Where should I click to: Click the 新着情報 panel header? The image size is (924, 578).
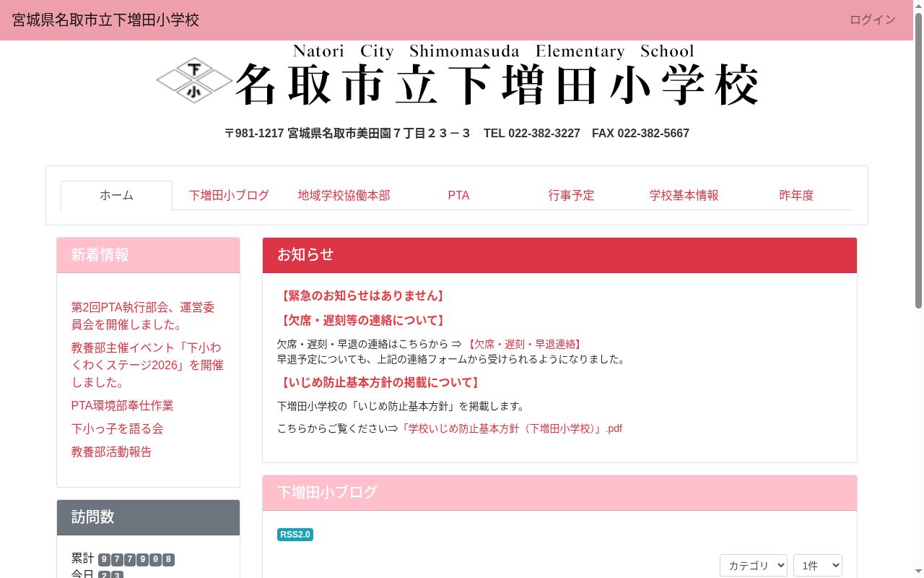pos(148,255)
